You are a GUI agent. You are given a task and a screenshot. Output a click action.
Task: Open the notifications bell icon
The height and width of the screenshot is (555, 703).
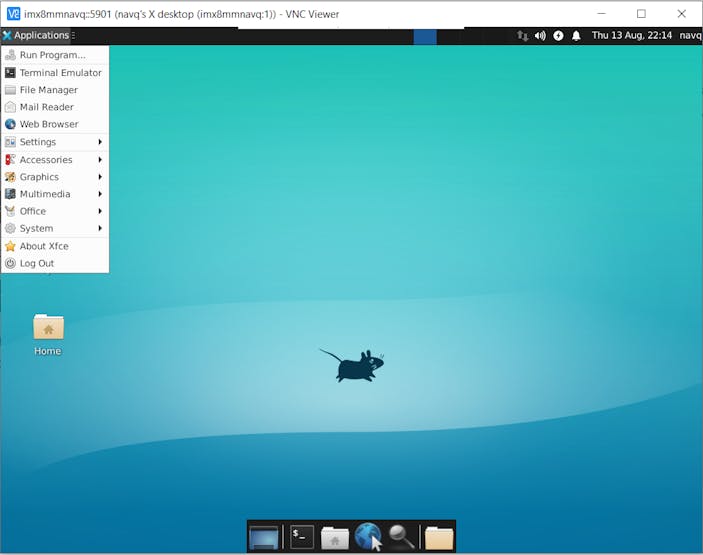coord(576,35)
